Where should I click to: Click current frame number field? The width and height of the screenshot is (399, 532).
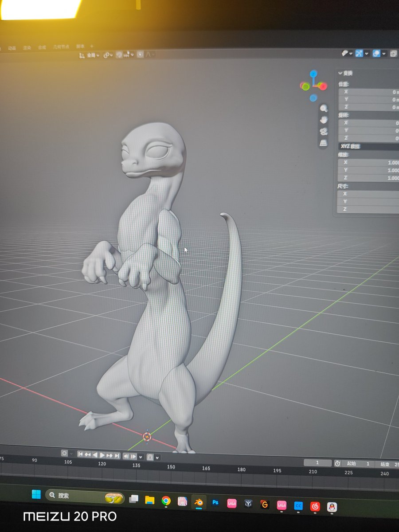tap(317, 462)
